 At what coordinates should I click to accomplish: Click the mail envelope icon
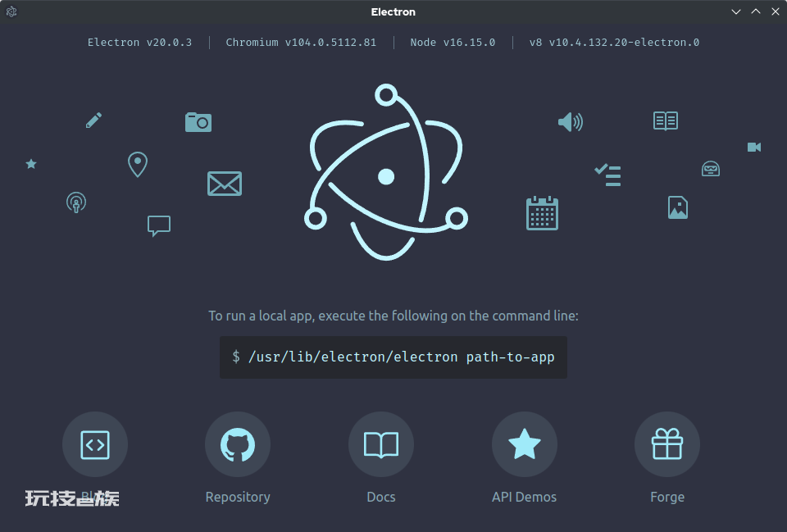225,184
